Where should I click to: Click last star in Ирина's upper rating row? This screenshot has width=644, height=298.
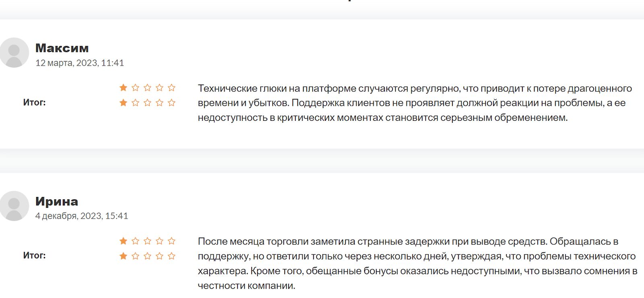pyautogui.click(x=172, y=241)
